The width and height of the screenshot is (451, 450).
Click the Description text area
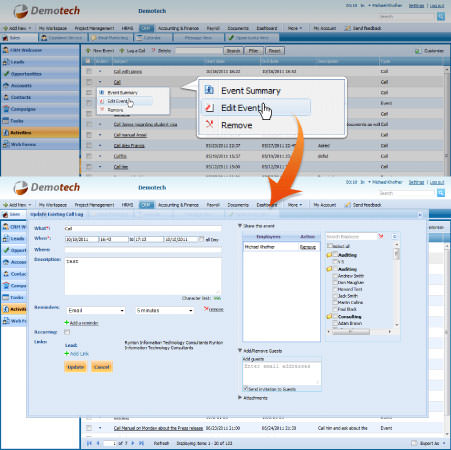143,276
